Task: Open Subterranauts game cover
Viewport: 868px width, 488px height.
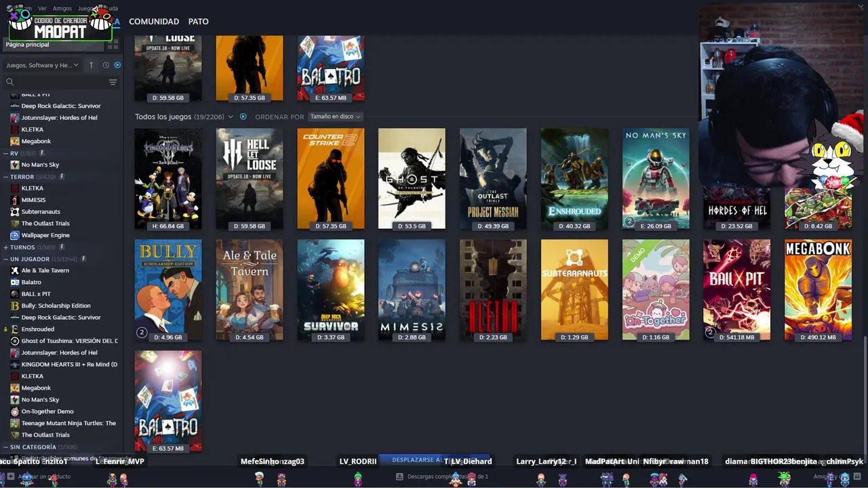Action: click(x=574, y=290)
